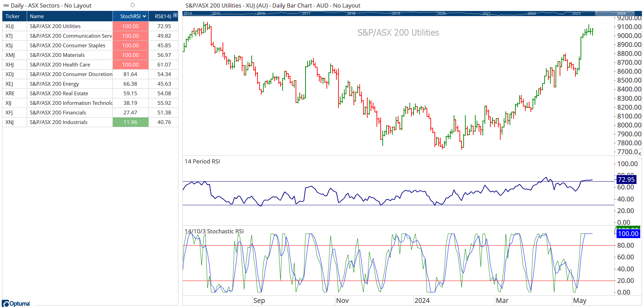Image resolution: width=644 pixels, height=308 pixels.
Task: Sort the watchlist by the Name header
Action: (x=70, y=16)
